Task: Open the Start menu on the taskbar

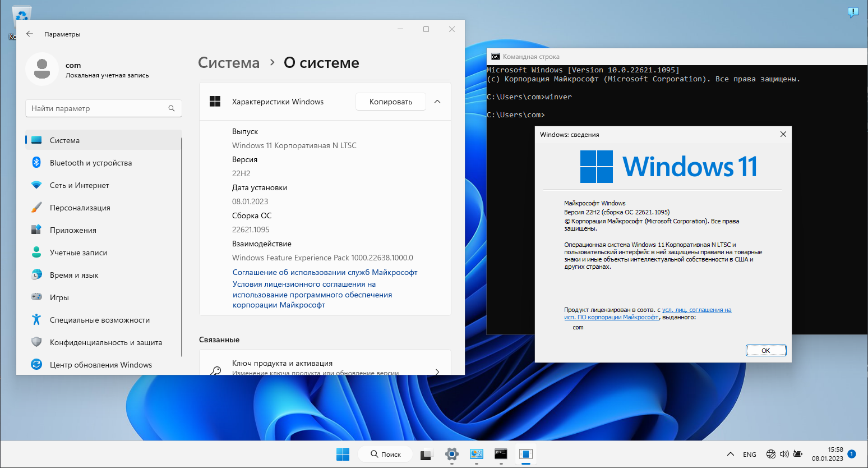Action: [x=343, y=454]
